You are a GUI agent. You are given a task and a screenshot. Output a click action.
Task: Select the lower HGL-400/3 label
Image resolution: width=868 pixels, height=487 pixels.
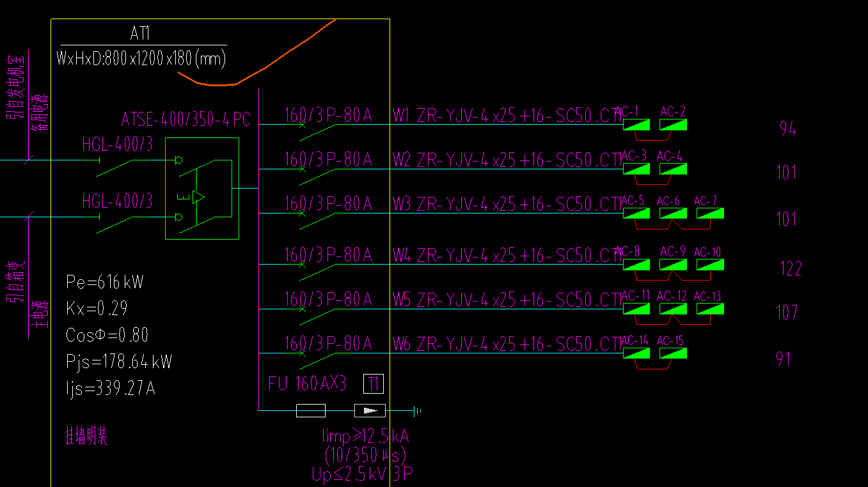(118, 201)
